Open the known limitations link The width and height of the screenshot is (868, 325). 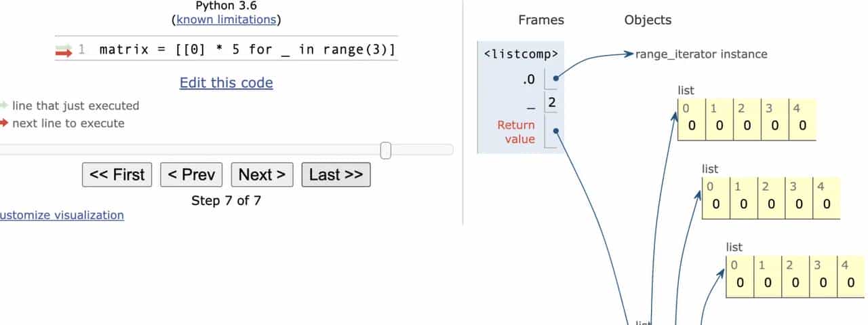pyautogui.click(x=226, y=20)
